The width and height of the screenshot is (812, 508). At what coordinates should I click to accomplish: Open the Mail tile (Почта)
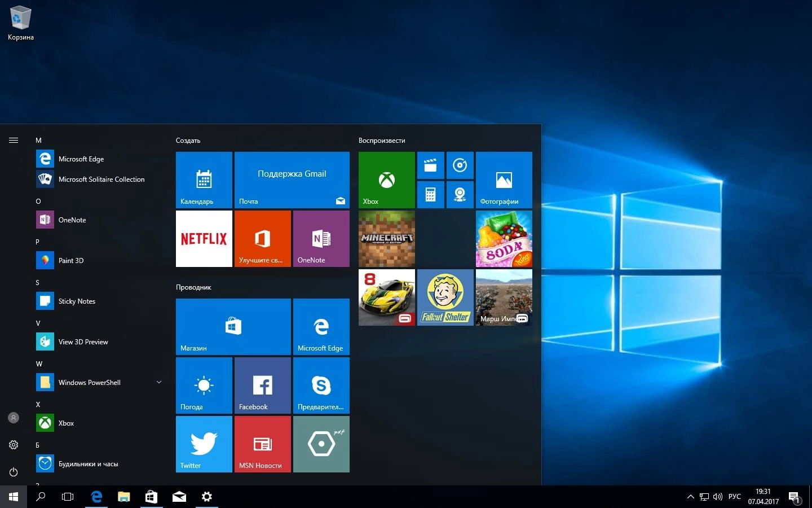coord(292,179)
